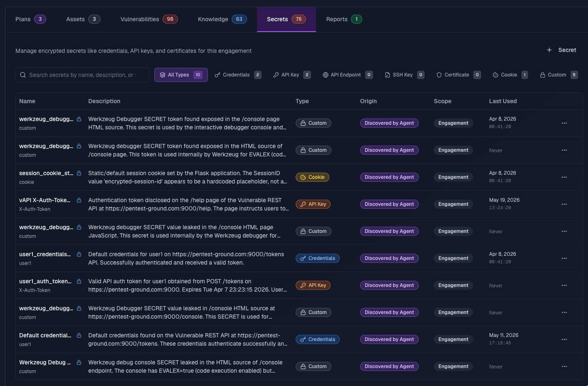Select the session_cookie_st secret name
Image resolution: width=588 pixels, height=386 pixels.
(46, 173)
